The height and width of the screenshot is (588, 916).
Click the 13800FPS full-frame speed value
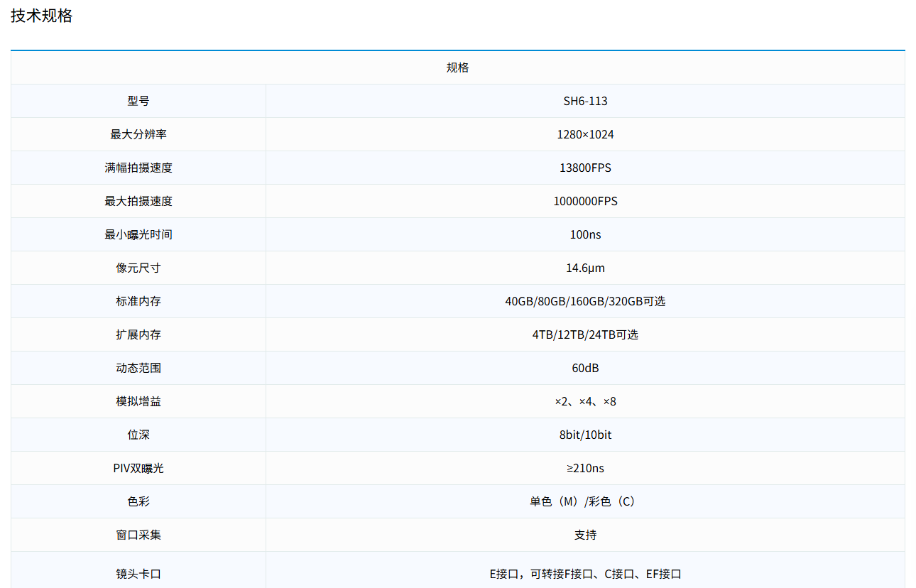(x=585, y=168)
